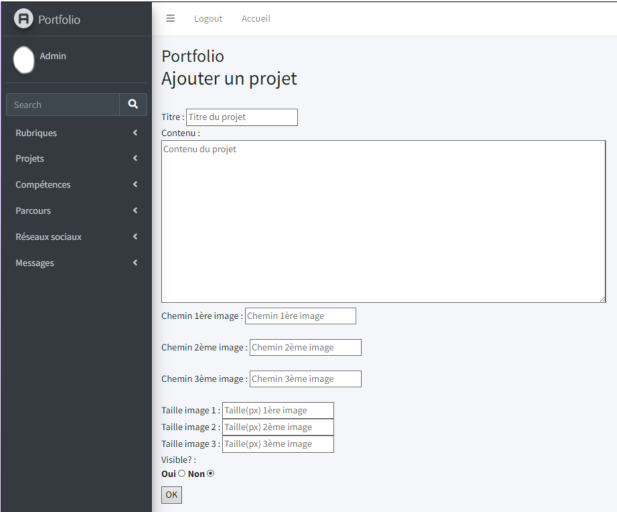The image size is (617, 512).
Task: Open the Réseaux sociaux sidebar section
Action: [76, 237]
